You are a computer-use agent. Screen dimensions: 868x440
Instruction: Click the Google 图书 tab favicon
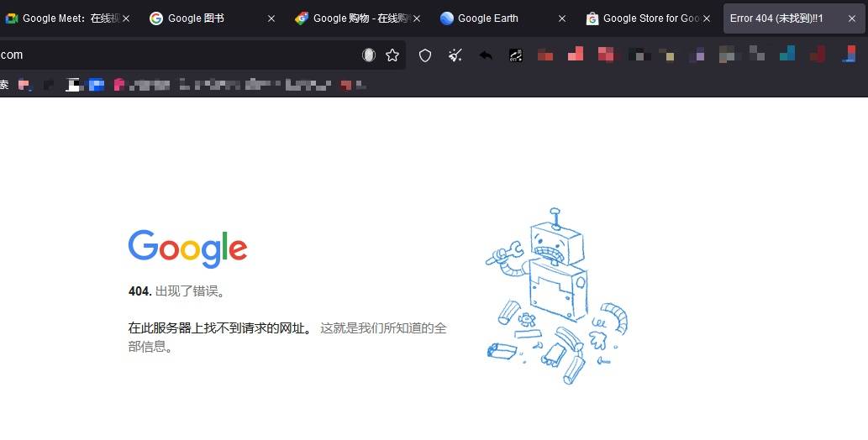[156, 18]
